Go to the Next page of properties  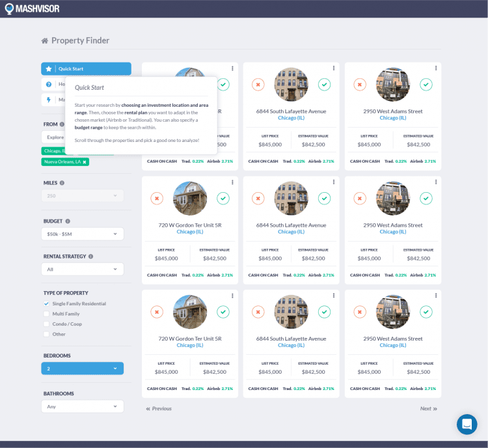[428, 409]
